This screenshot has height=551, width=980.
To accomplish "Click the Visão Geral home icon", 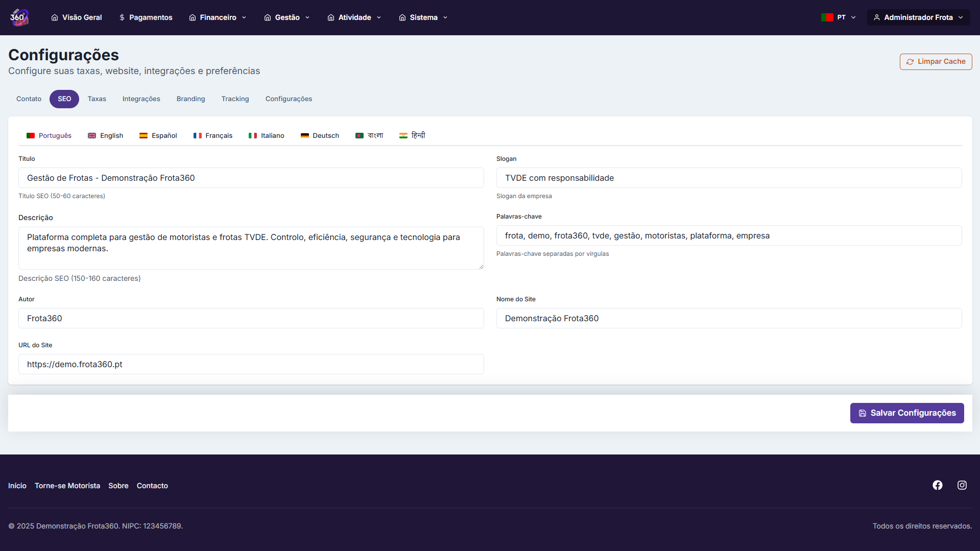I will point(55,17).
